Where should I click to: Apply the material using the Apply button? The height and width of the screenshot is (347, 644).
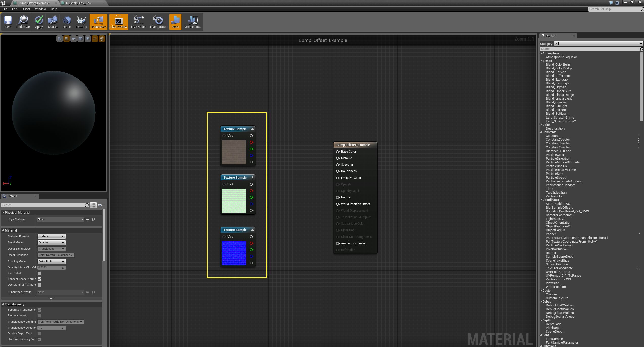click(x=39, y=22)
